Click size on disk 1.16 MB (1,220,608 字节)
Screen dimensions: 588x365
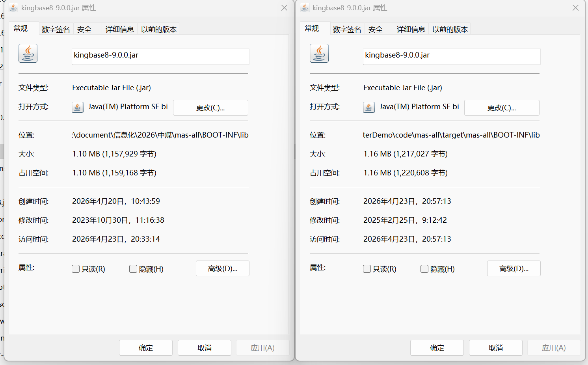(x=406, y=173)
